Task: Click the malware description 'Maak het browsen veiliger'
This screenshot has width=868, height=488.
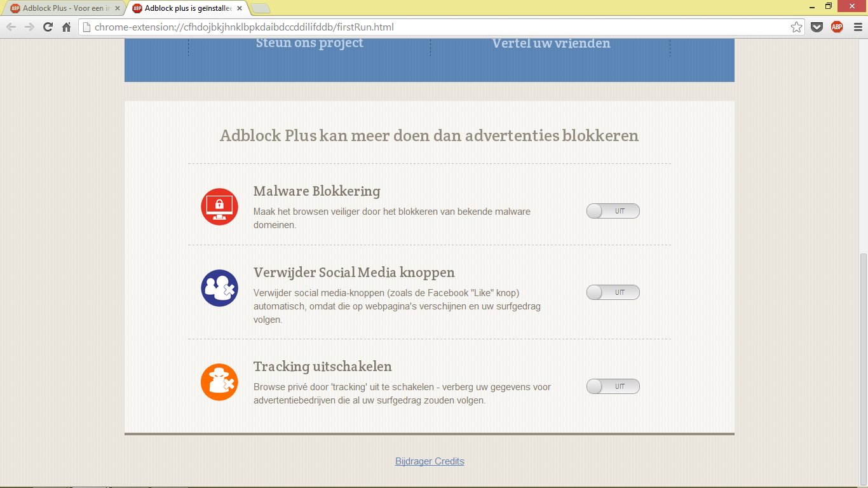Action: click(x=391, y=218)
